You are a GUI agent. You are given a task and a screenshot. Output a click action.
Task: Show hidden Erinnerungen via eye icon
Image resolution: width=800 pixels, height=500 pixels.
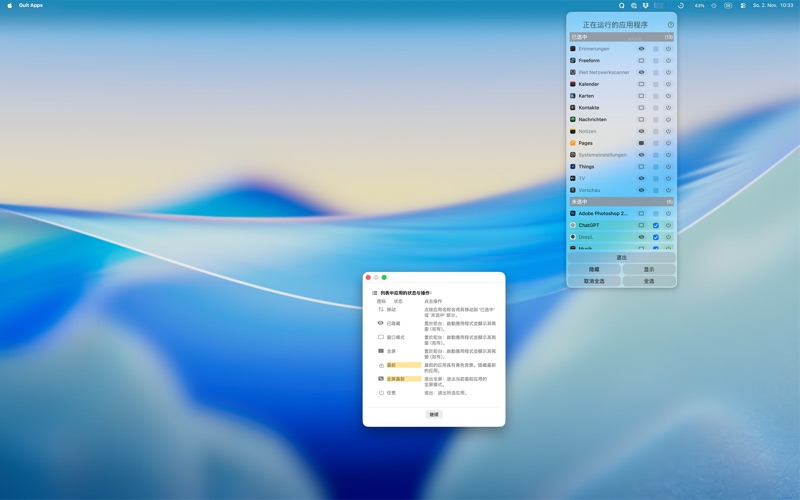tap(641, 49)
